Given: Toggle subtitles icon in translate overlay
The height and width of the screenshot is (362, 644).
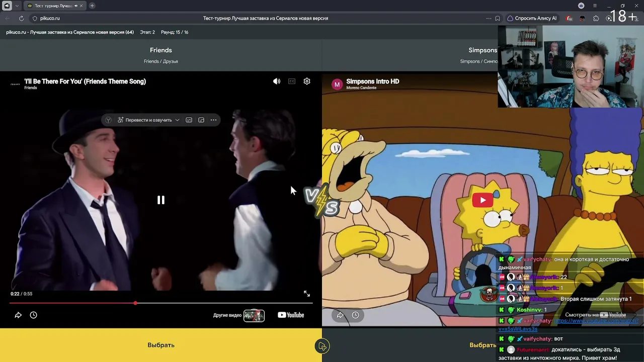Looking at the screenshot, I should pyautogui.click(x=189, y=120).
